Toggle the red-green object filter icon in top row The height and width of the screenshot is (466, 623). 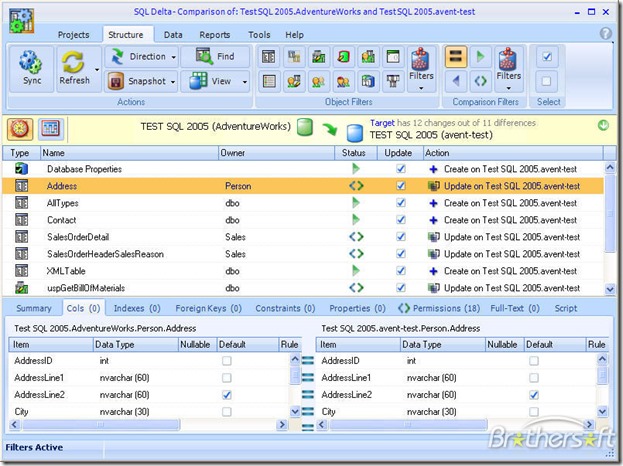click(343, 57)
